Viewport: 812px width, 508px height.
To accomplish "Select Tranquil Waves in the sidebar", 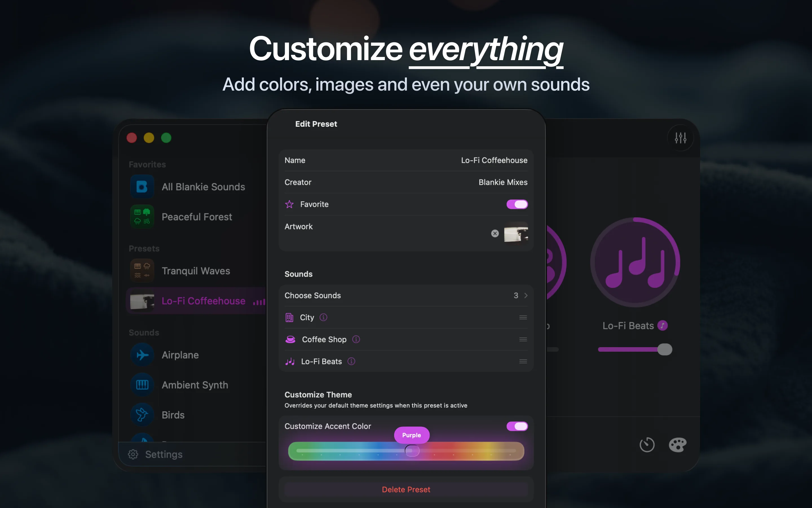I will (197, 271).
